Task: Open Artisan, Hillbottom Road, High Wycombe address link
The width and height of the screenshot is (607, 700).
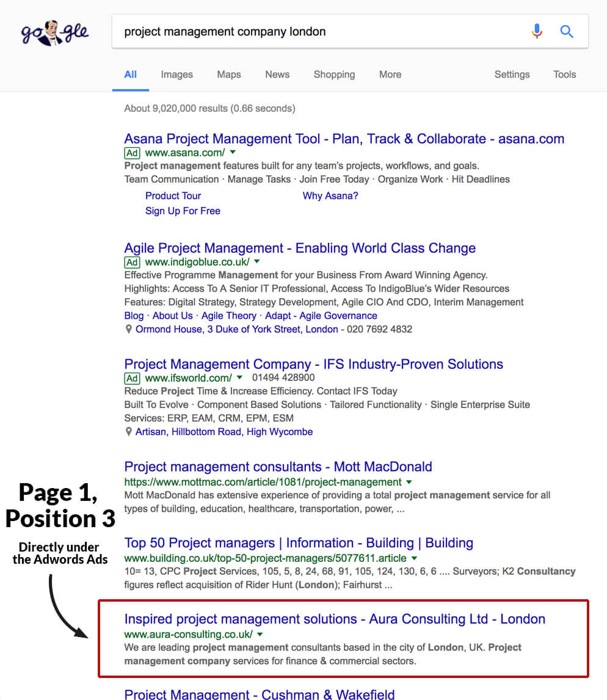Action: tap(224, 432)
